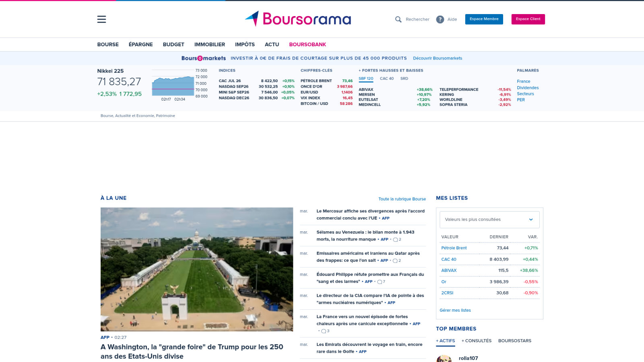Open the BUDGET menu

click(173, 45)
